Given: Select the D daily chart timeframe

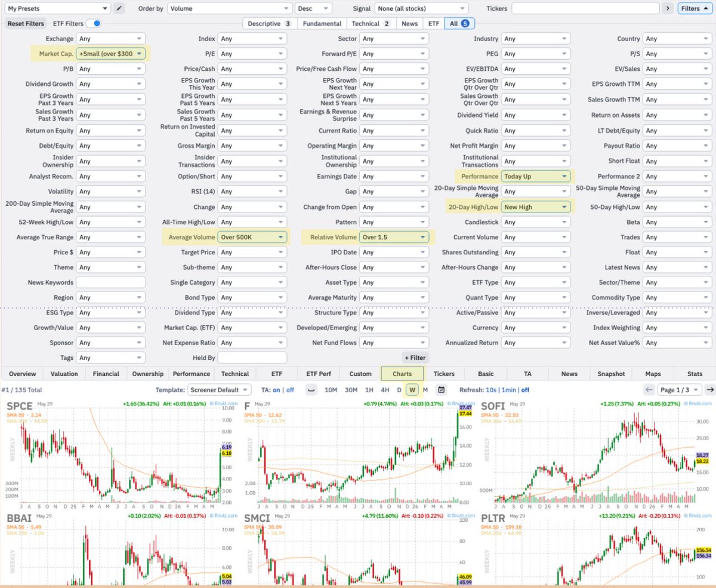Looking at the screenshot, I should pyautogui.click(x=399, y=390).
